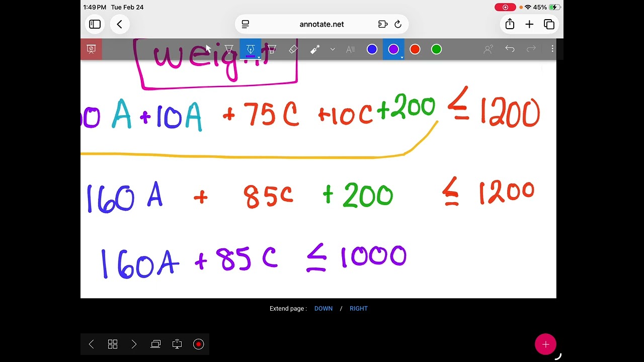644x362 pixels.
Task: Tap the screen recording indicator
Action: pyautogui.click(x=505, y=8)
